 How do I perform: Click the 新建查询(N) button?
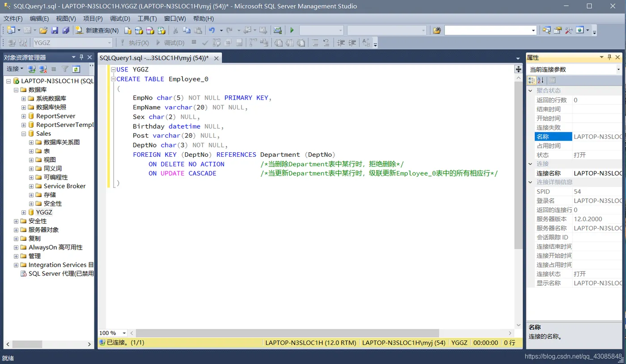[x=97, y=30]
